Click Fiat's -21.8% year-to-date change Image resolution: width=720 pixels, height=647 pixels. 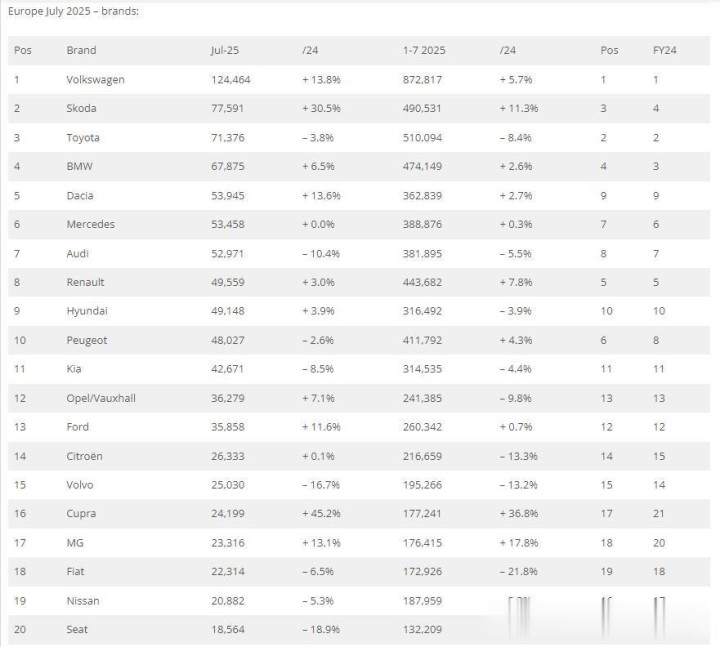tap(519, 571)
